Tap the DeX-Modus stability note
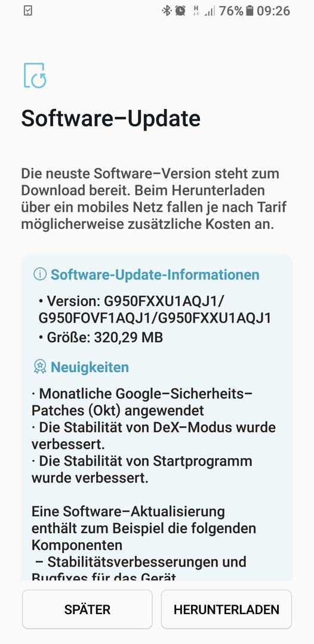This screenshot has width=314, height=644. pyautogui.click(x=153, y=435)
